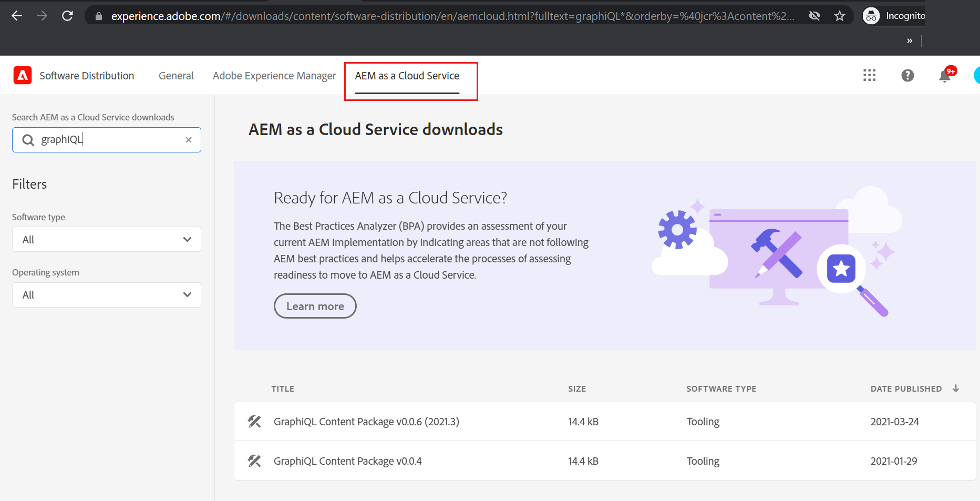Click the Adobe logo icon
Viewport: 980px width, 501px height.
click(23, 76)
